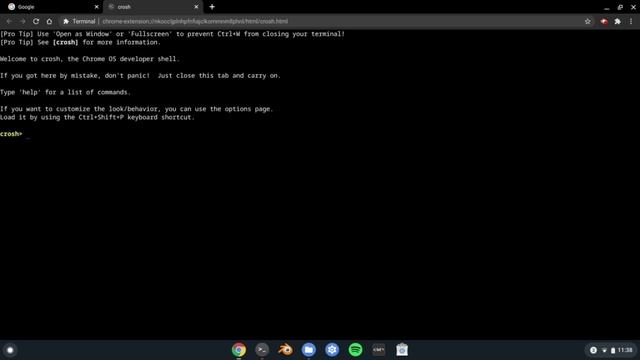Go forward to the next page
Image resolution: width=640 pixels, height=360 pixels.
(22, 21)
